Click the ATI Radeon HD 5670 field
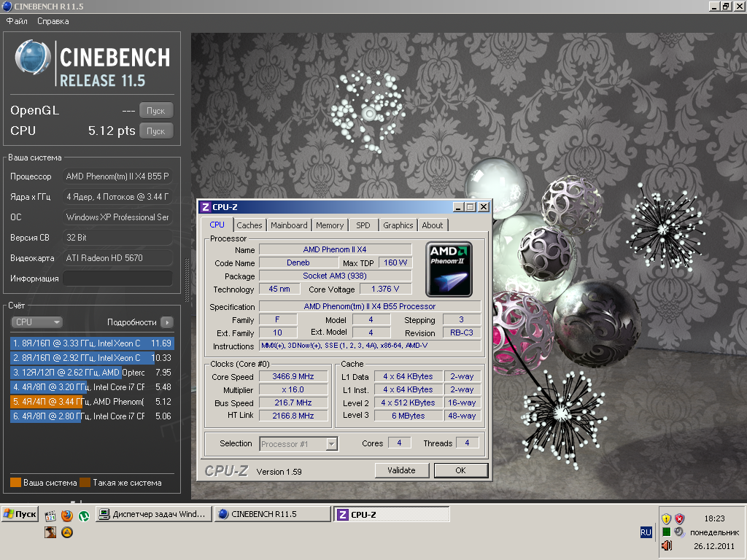 [117, 258]
